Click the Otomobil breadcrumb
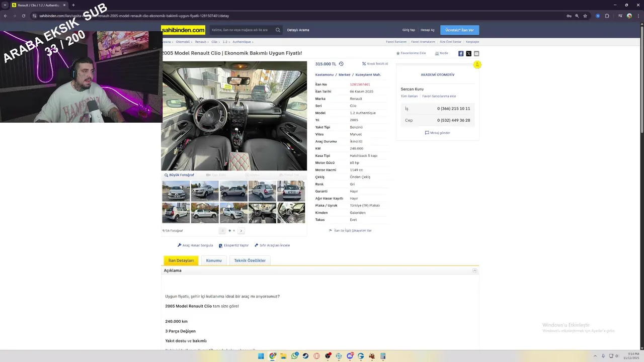This screenshot has width=644, height=362. [183, 42]
